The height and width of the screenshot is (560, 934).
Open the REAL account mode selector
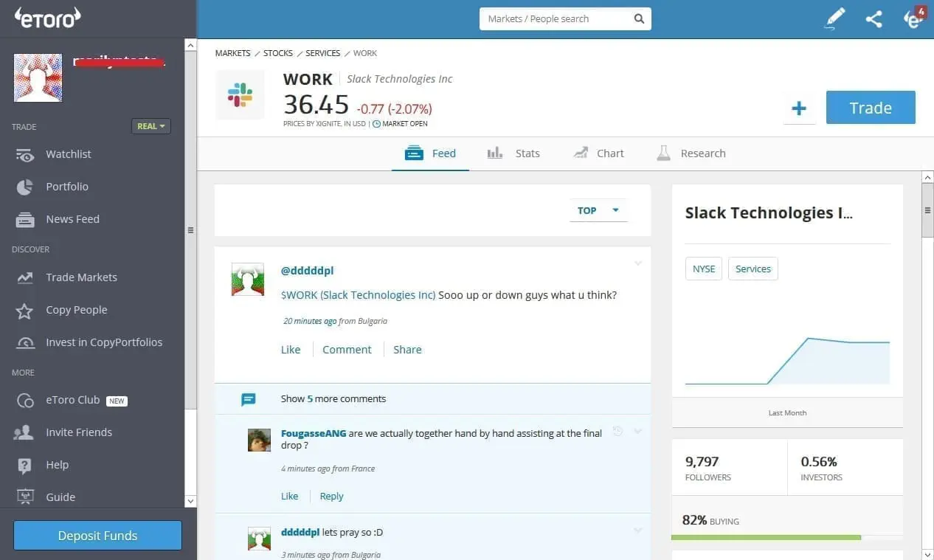coord(151,126)
